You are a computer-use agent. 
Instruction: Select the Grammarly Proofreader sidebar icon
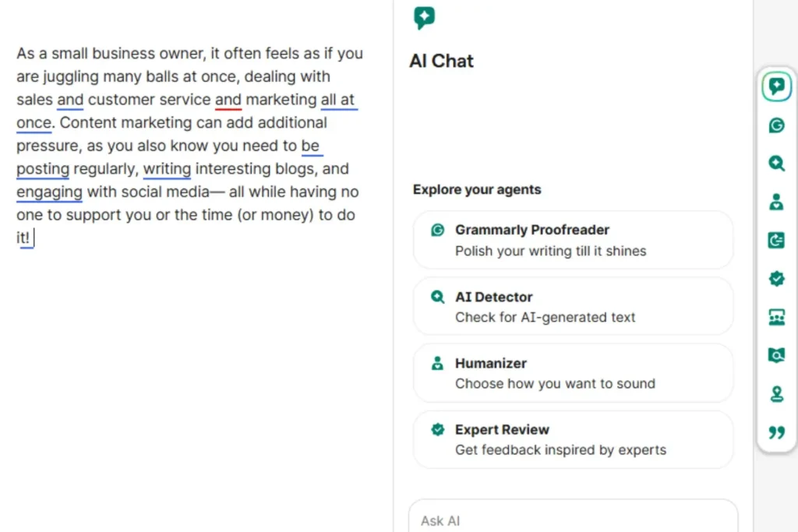pyautogui.click(x=776, y=125)
